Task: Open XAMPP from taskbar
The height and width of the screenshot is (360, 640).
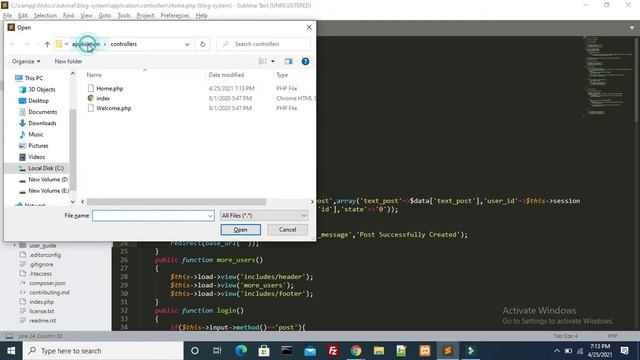Action: (x=425, y=351)
